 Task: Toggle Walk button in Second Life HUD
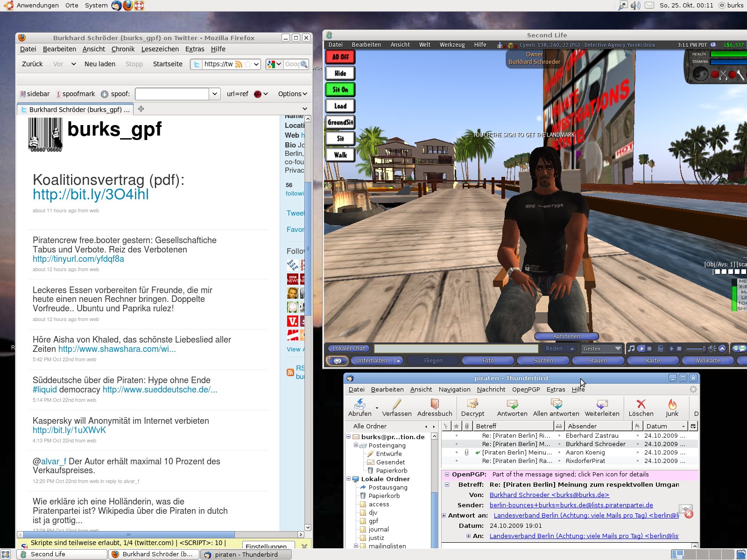click(340, 155)
